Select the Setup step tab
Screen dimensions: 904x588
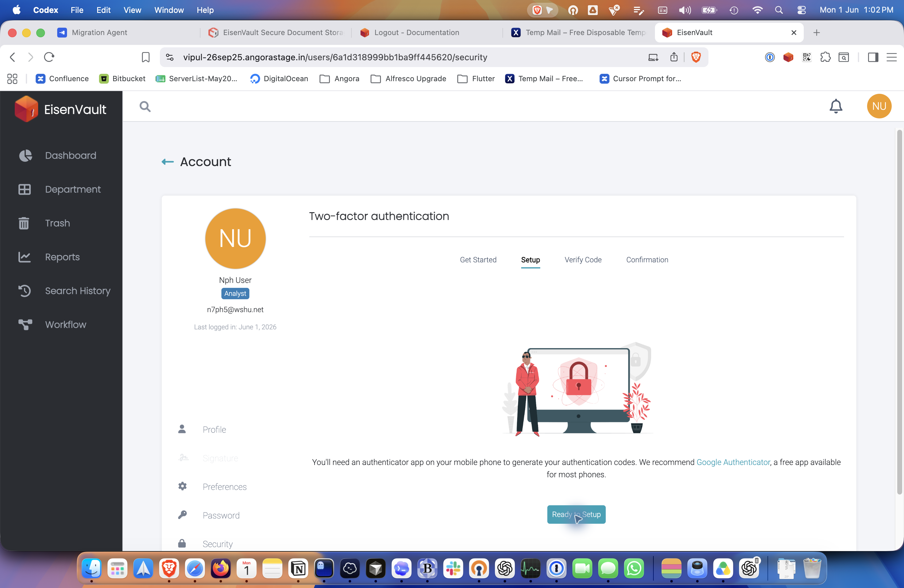point(530,260)
